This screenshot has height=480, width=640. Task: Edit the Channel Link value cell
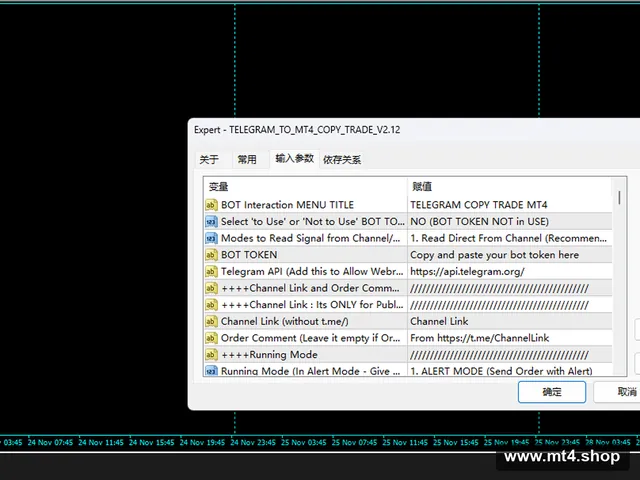pos(439,322)
